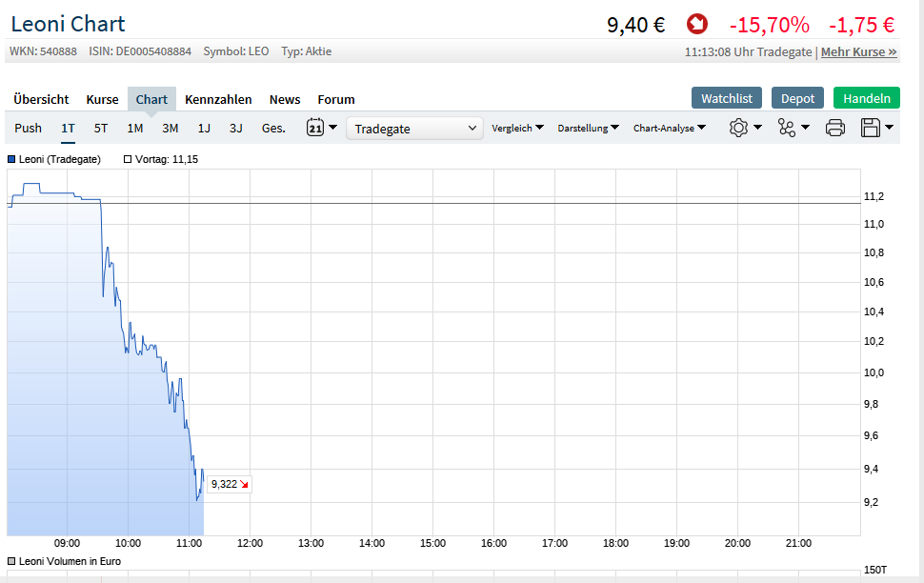The width and height of the screenshot is (924, 583).
Task: Open the Chart-Analyse dropdown
Action: pos(670,128)
